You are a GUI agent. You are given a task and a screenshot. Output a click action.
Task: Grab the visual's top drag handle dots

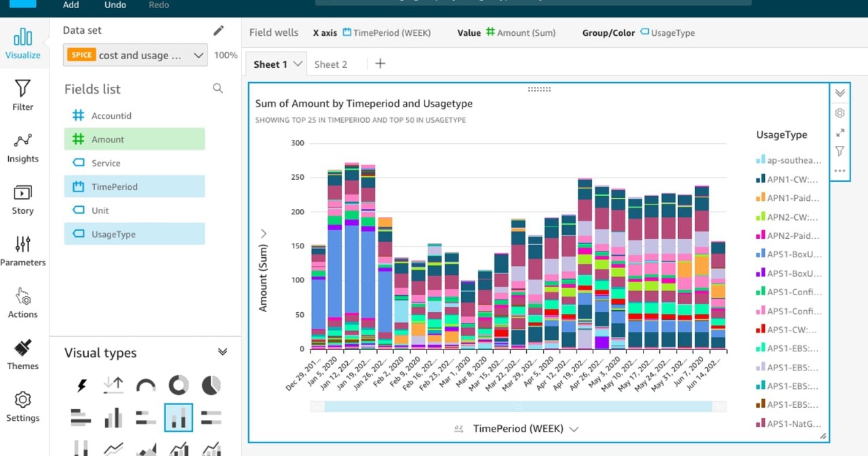[x=539, y=89]
